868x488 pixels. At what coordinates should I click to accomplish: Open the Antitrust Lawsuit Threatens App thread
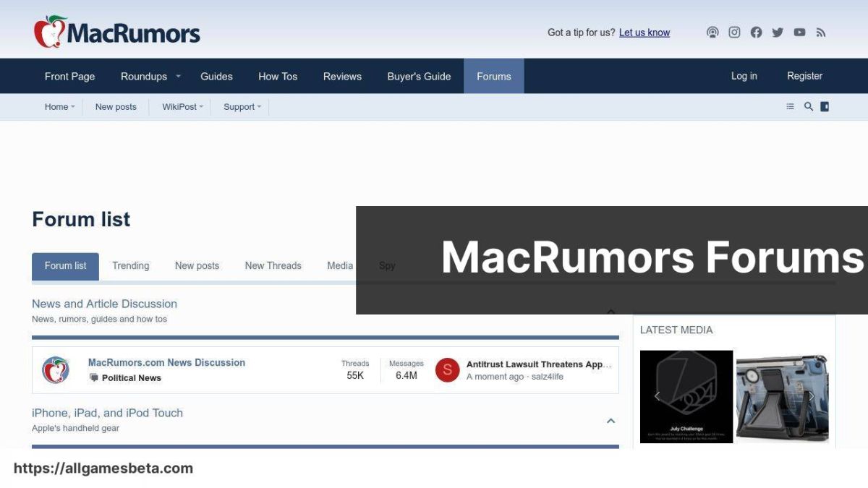pos(539,364)
